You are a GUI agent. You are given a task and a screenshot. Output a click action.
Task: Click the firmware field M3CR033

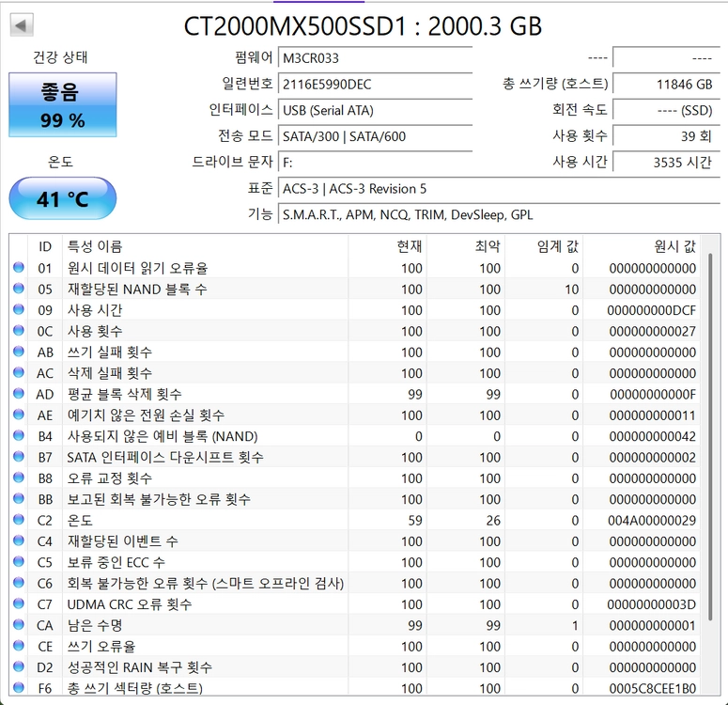click(375, 58)
